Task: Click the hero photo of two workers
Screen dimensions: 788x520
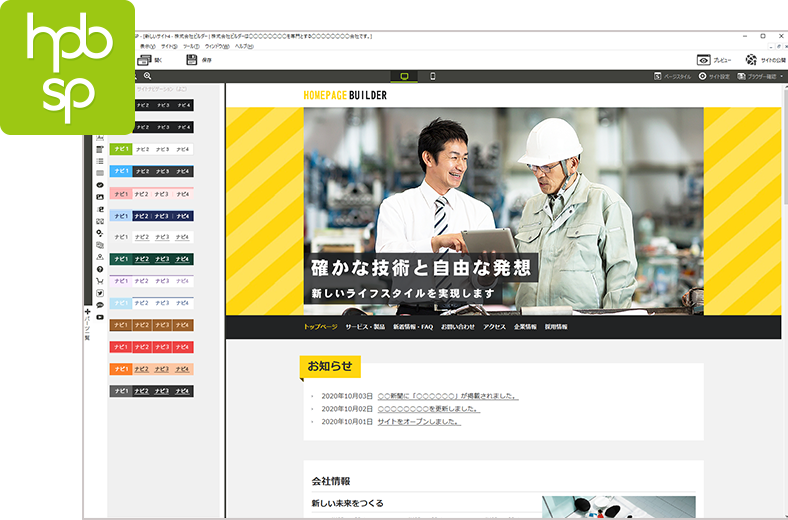Action: tap(504, 211)
